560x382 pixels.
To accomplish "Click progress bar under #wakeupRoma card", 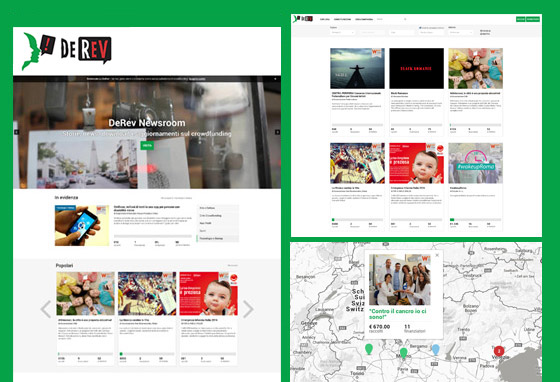I will coord(475,220).
